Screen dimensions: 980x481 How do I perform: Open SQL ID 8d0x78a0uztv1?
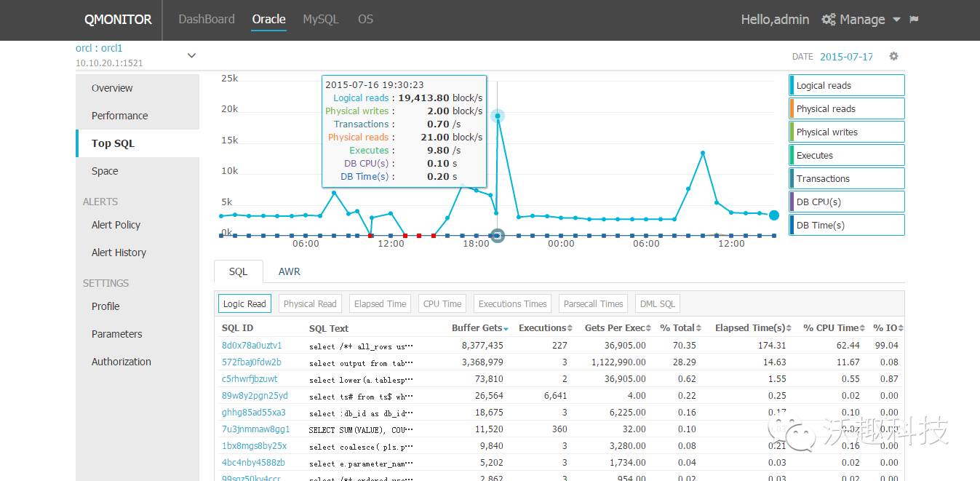point(252,346)
